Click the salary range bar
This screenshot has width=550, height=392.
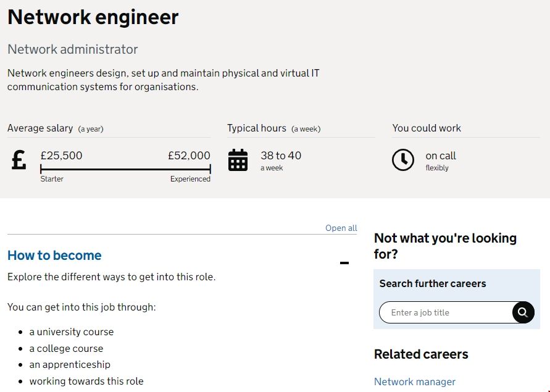point(125,169)
